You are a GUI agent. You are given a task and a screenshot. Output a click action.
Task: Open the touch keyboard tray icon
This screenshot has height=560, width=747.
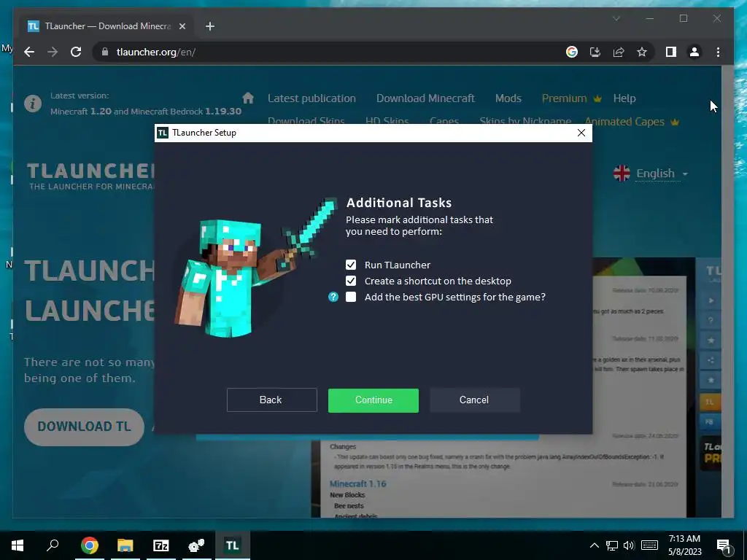coord(650,545)
